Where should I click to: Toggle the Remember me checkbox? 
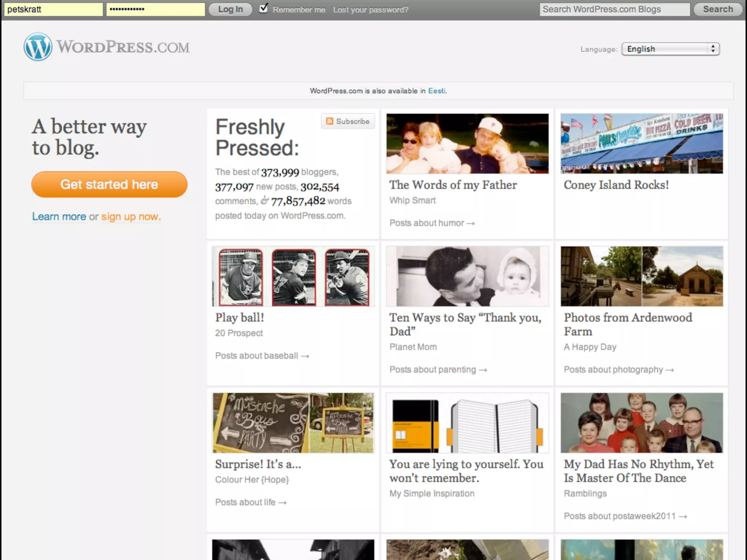263,8
